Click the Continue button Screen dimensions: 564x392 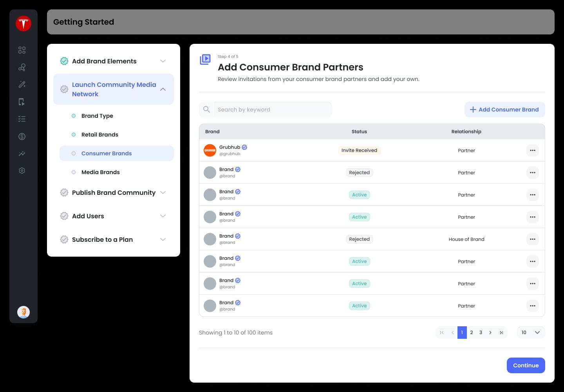click(x=526, y=365)
